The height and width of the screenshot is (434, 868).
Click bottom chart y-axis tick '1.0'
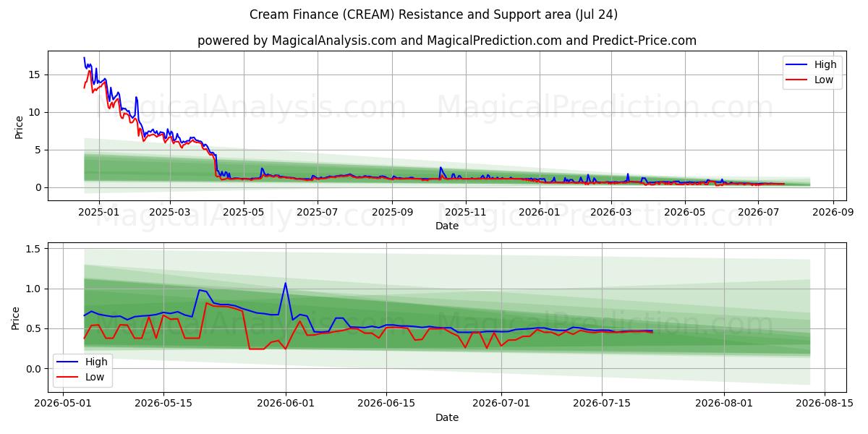[x=35, y=289]
